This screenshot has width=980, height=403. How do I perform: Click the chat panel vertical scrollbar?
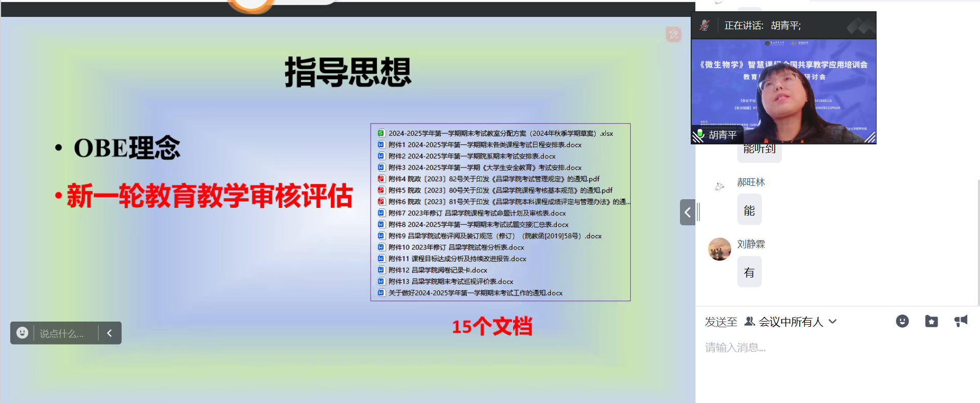point(978,241)
